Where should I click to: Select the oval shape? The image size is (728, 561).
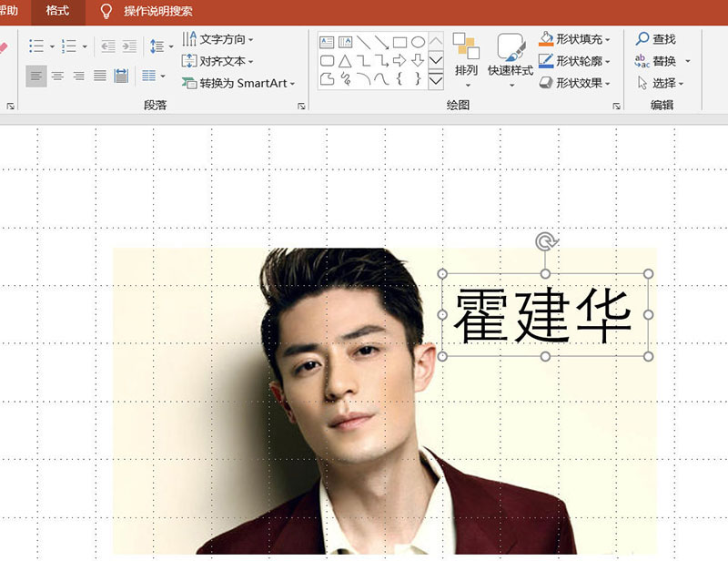[418, 43]
